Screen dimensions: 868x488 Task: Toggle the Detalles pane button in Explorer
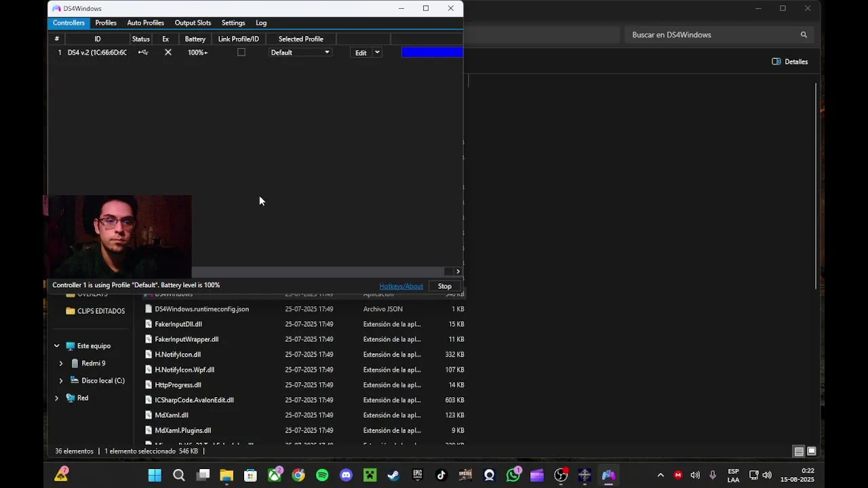[790, 62]
